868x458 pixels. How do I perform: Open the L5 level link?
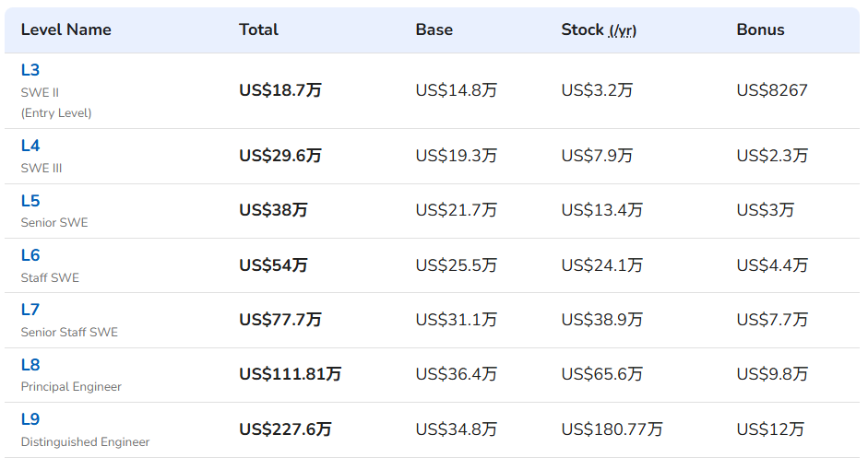click(x=30, y=201)
